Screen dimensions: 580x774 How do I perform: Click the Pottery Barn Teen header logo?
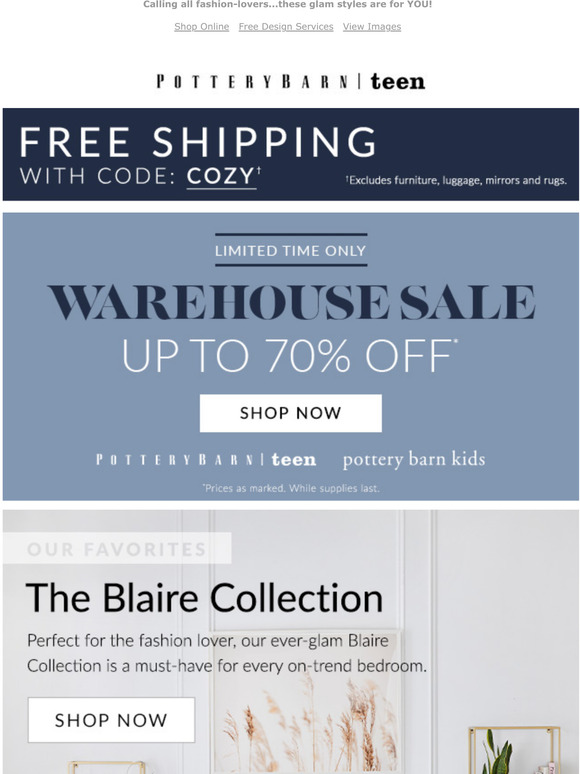tap(290, 81)
